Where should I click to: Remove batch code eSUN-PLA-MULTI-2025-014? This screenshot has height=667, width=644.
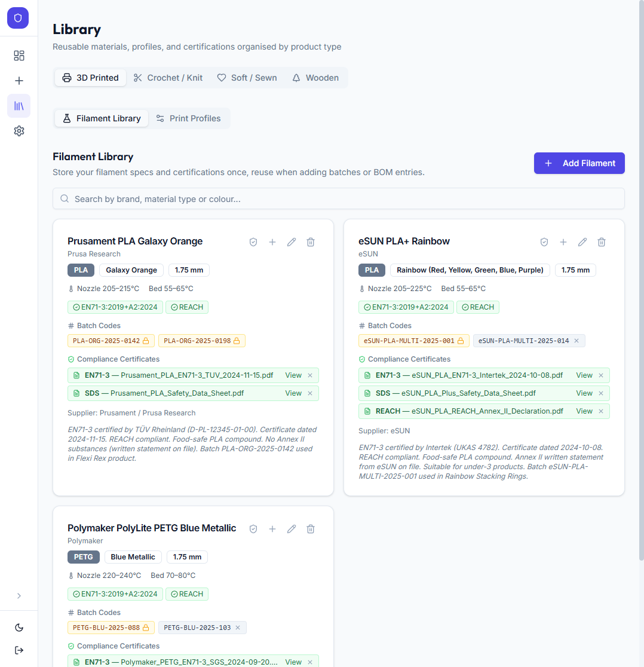click(x=576, y=341)
